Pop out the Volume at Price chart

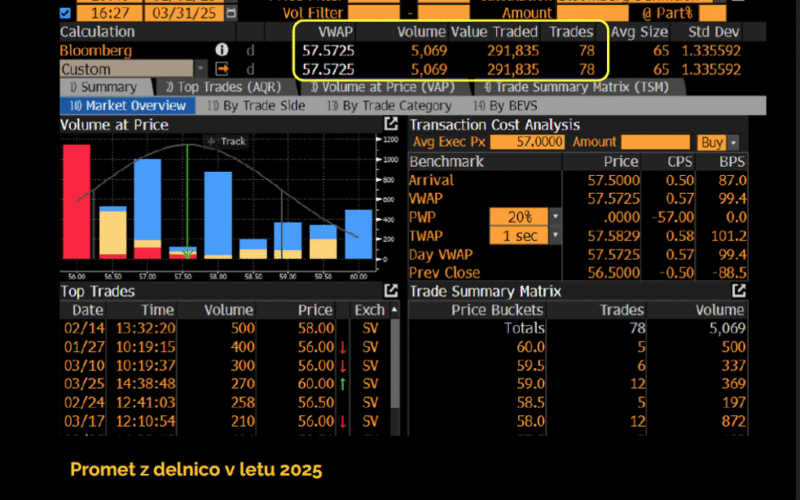tap(391, 124)
